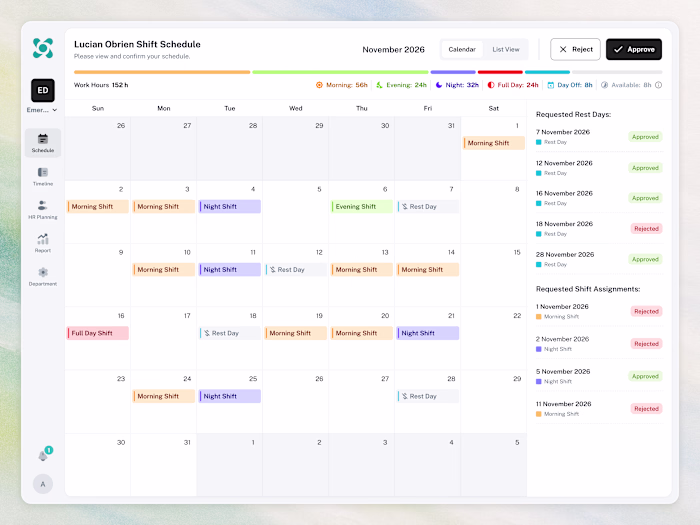Open user avatar A profile
Screen dimensions: 700x525
click(x=43, y=484)
